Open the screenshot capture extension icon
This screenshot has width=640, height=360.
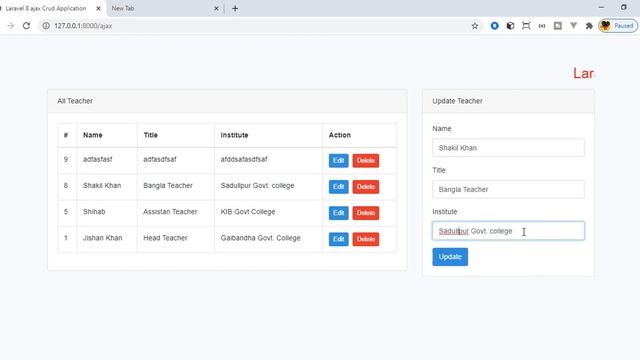coord(526,26)
